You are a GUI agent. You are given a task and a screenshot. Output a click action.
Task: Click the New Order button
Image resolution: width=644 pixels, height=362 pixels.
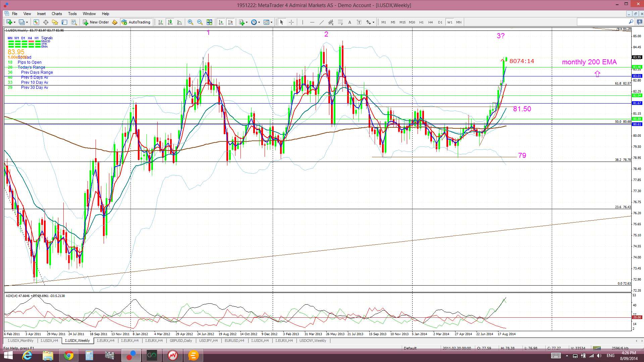coord(96,22)
